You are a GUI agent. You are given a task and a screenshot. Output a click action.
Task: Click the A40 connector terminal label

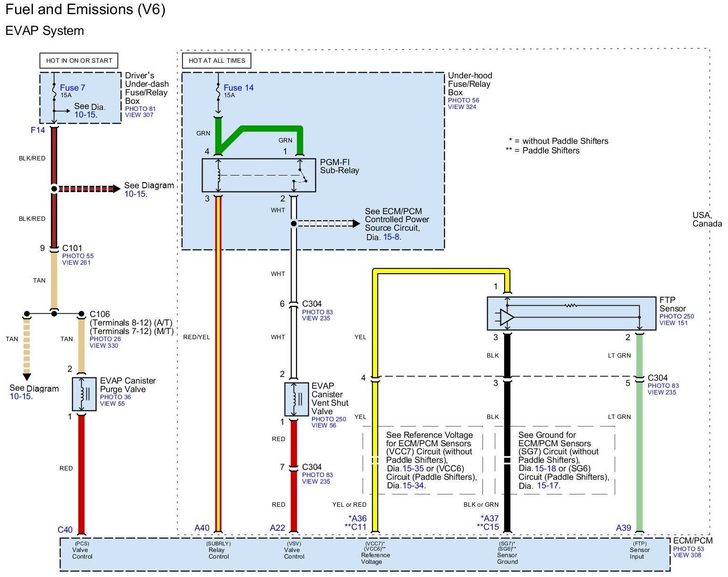[202, 528]
